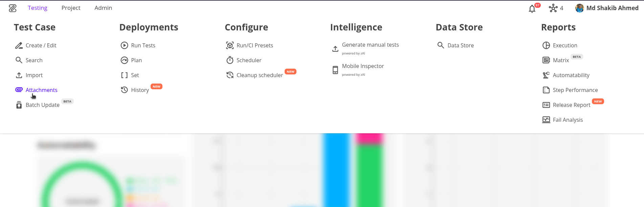Open Batch Update beta feature
This screenshot has height=207, width=644.
(42, 105)
